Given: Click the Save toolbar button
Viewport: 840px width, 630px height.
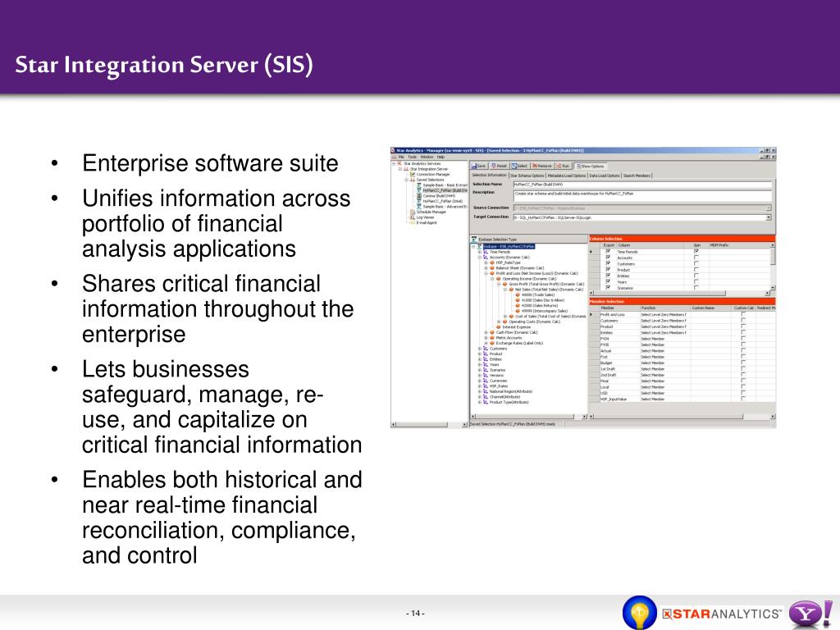Looking at the screenshot, I should (479, 166).
